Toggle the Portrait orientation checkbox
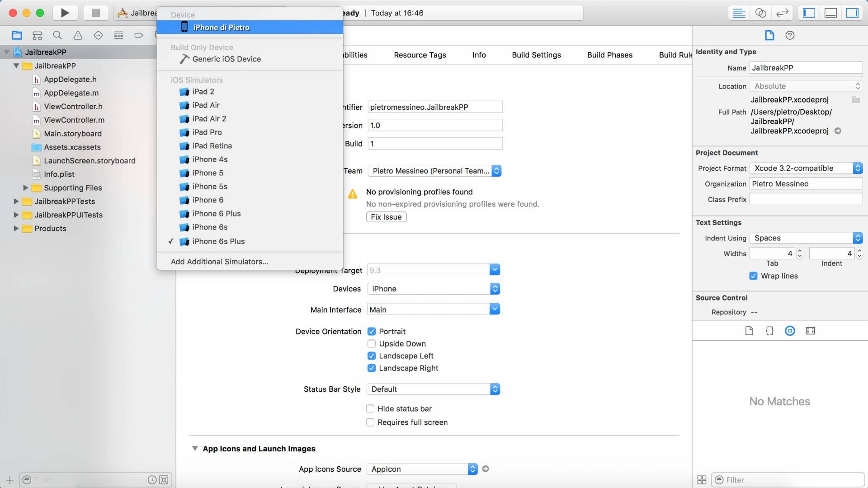This screenshot has height=488, width=868. click(x=372, y=332)
